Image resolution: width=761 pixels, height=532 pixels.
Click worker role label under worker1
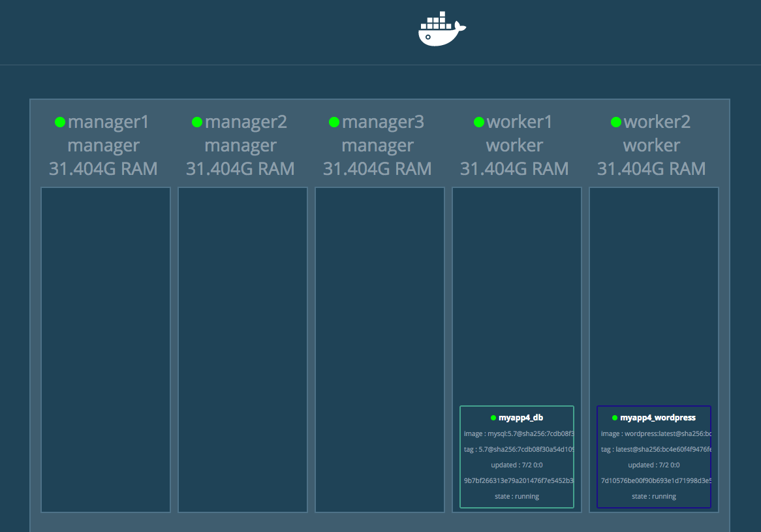click(x=514, y=145)
